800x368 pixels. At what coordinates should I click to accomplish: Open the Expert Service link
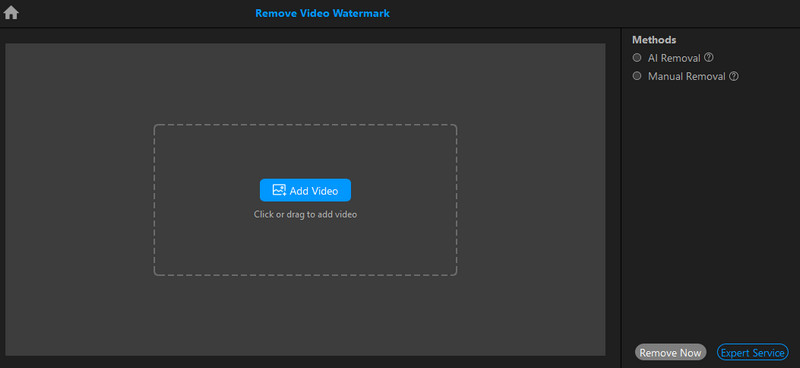(753, 352)
